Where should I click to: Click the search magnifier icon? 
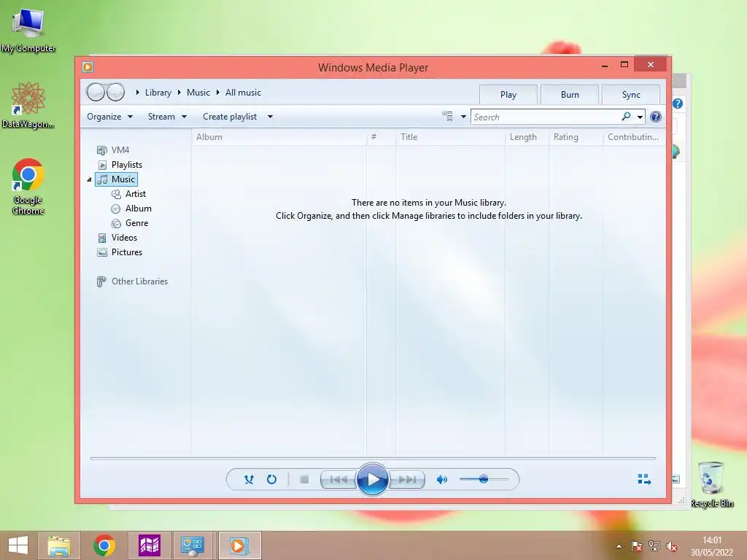tap(626, 117)
